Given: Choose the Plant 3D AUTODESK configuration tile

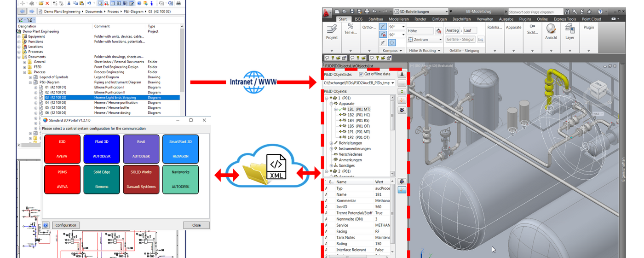Looking at the screenshot, I should 101,148.
